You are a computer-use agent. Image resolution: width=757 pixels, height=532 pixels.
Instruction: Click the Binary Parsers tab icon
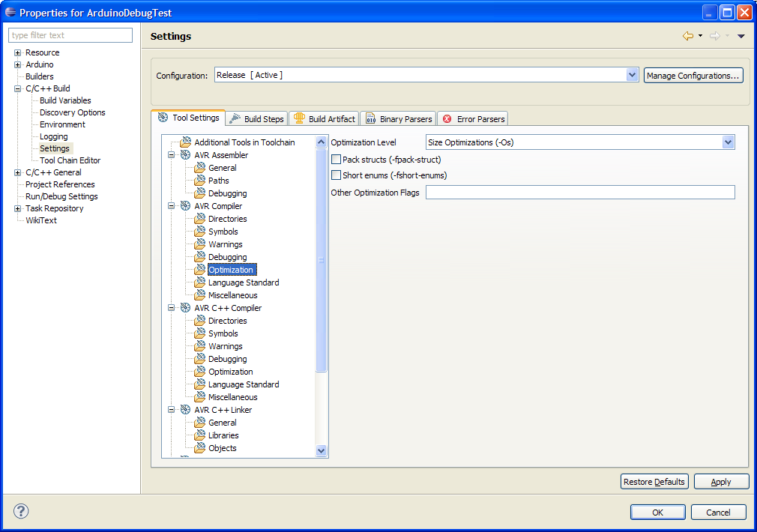(370, 118)
